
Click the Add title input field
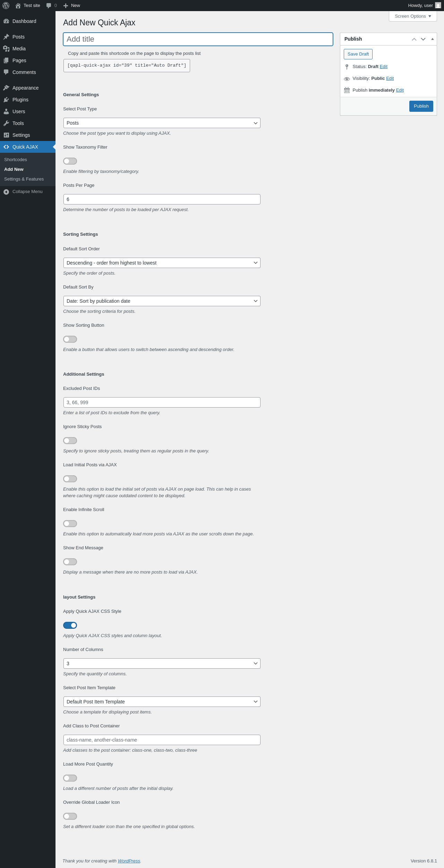coord(198,39)
